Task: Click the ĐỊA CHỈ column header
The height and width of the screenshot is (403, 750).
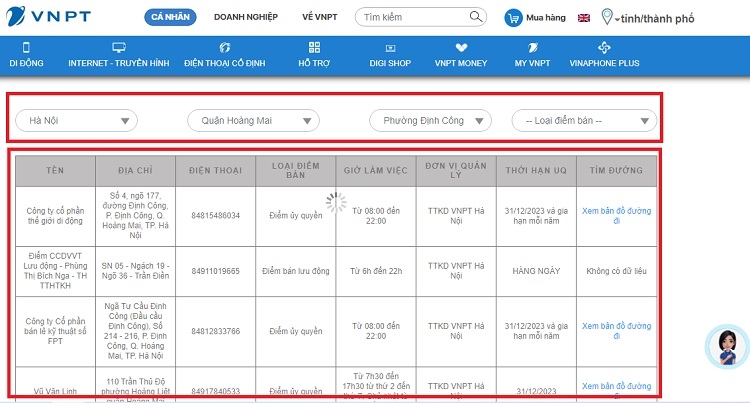Action: coord(135,170)
